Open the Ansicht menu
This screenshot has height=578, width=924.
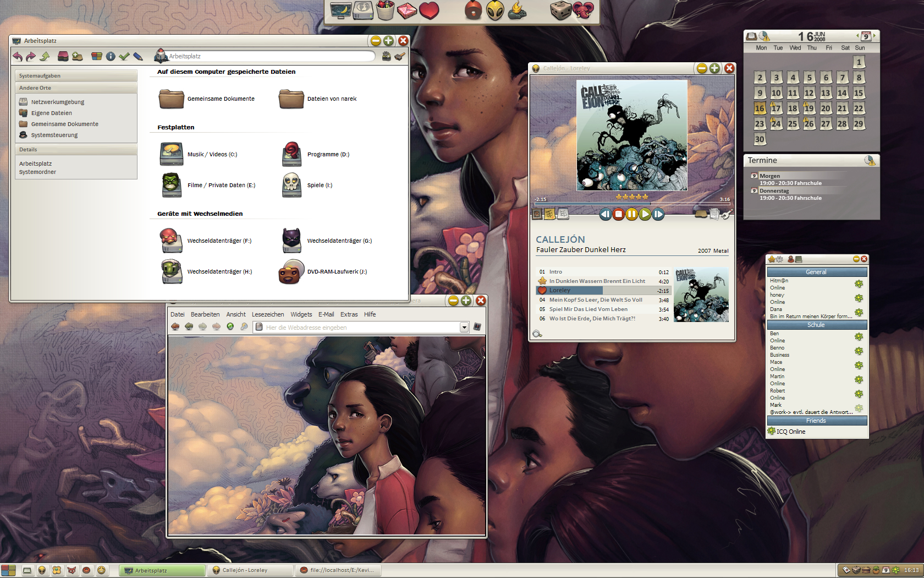[x=236, y=314]
